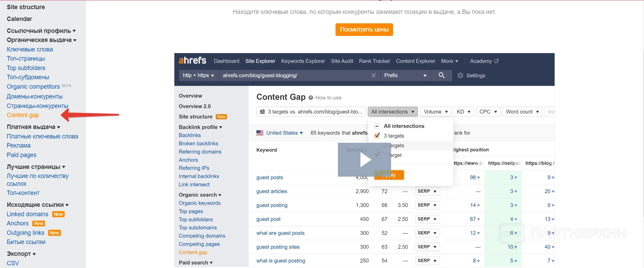The width and height of the screenshot is (644, 268).
Task: Open the Calendar link in the page sidebar
Action: coord(19,19)
